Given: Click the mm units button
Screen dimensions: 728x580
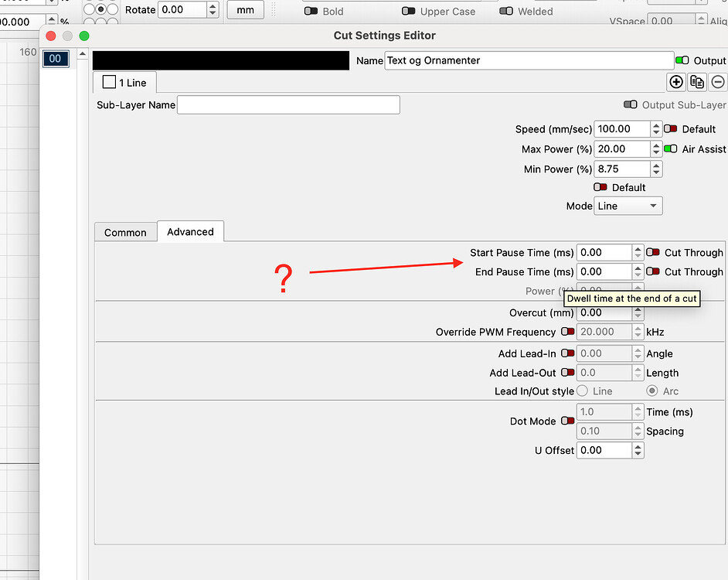Looking at the screenshot, I should click(245, 10).
